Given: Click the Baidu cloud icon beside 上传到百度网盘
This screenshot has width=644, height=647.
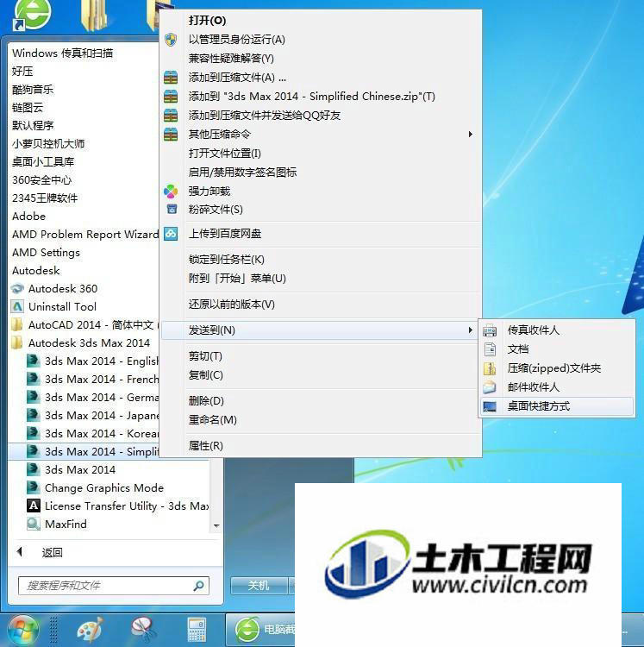Looking at the screenshot, I should pyautogui.click(x=171, y=234).
